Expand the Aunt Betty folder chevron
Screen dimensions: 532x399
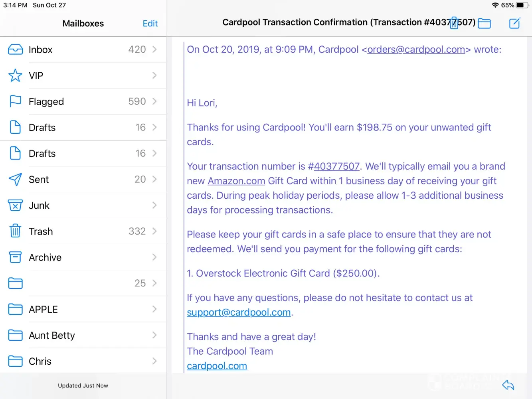(154, 335)
